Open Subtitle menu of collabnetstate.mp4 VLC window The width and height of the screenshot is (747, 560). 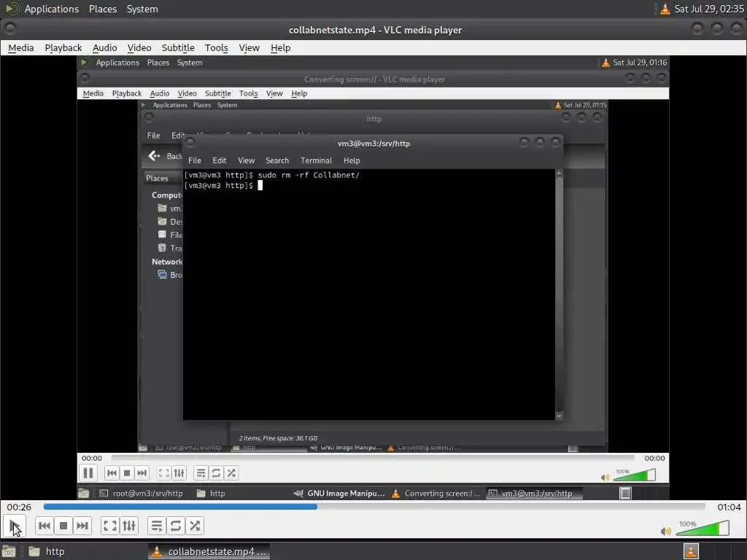[178, 47]
